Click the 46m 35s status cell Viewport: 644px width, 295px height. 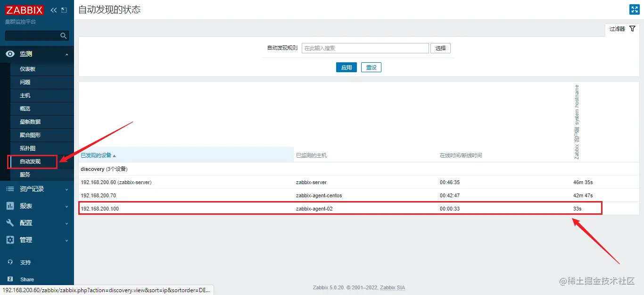click(x=583, y=182)
